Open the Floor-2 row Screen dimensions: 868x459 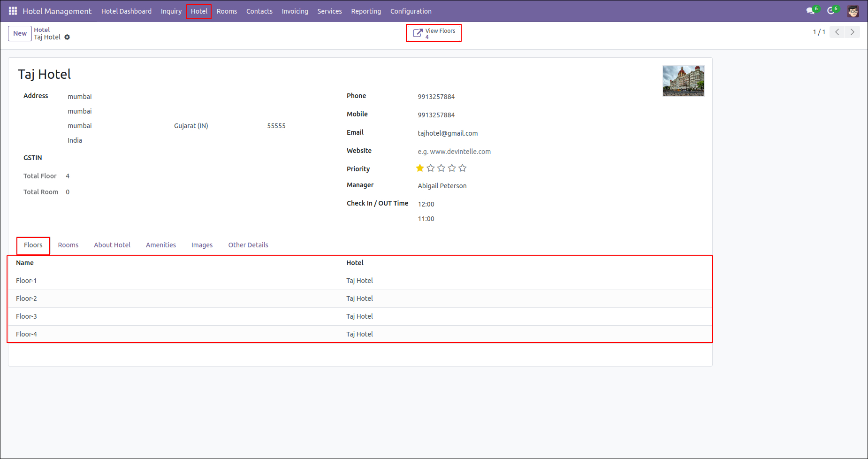tap(360, 298)
